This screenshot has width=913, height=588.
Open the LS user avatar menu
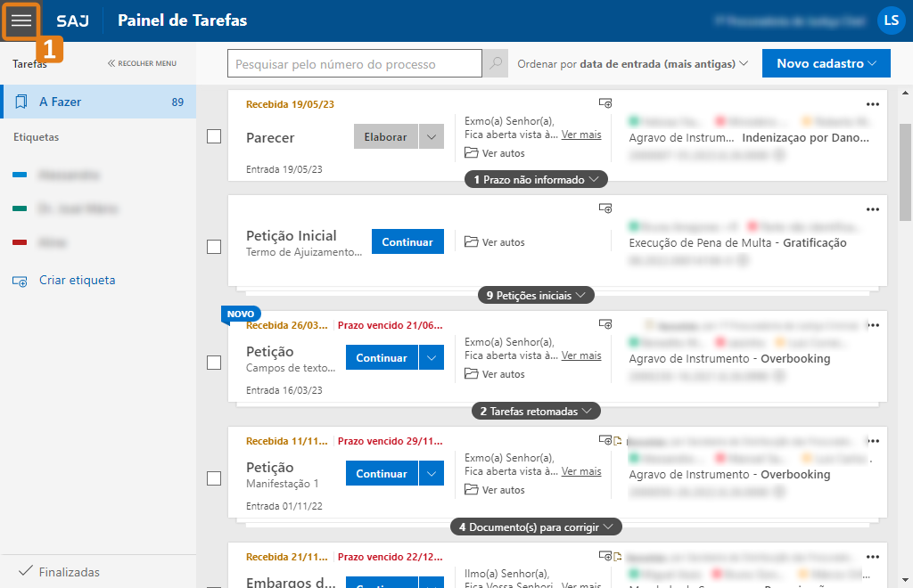pos(891,20)
